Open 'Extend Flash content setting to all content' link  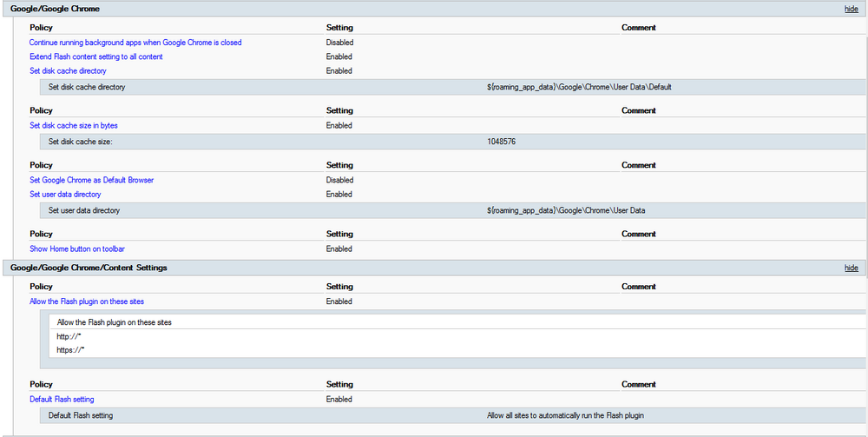pos(96,56)
